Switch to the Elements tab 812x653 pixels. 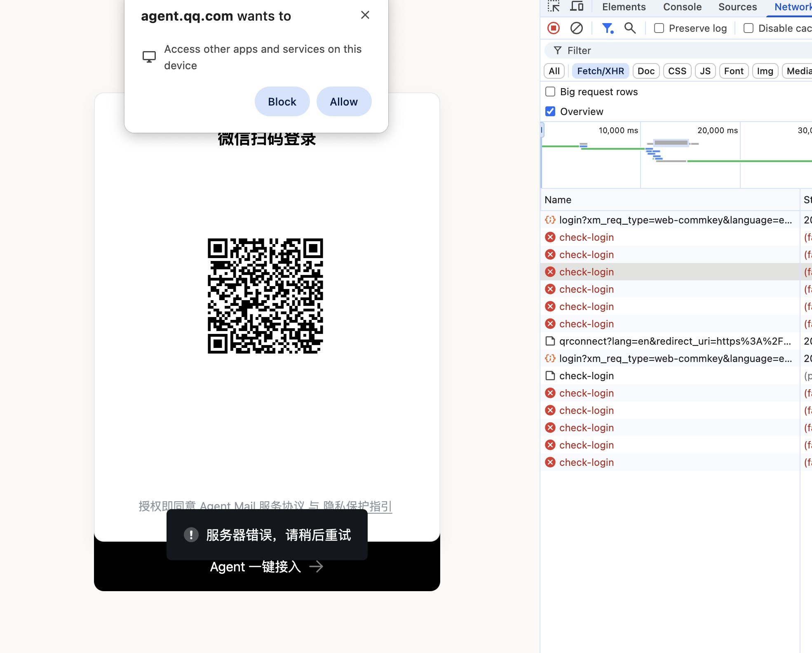point(624,7)
